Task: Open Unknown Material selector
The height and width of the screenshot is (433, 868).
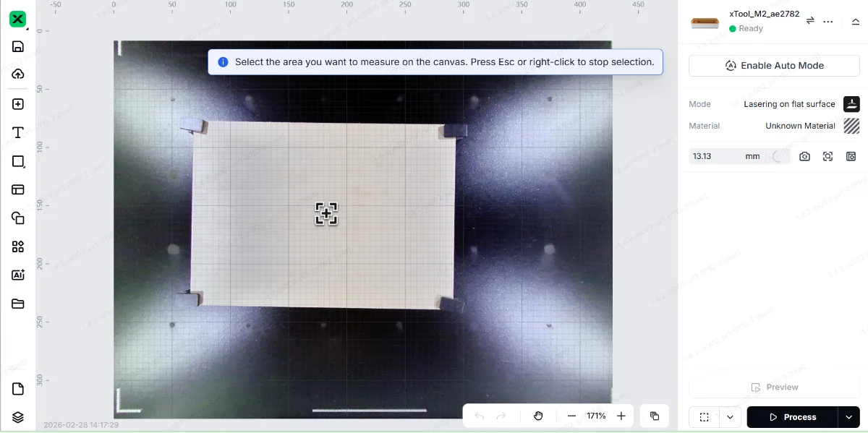Action: 800,126
